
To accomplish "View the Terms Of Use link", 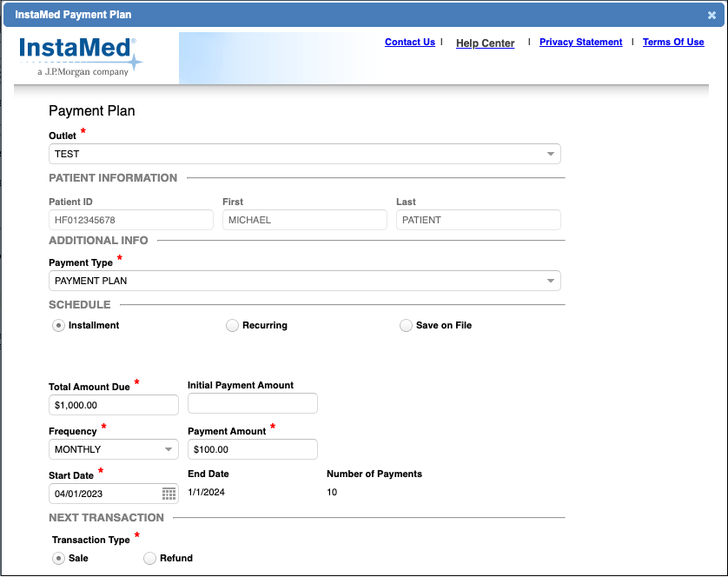I will 673,43.
